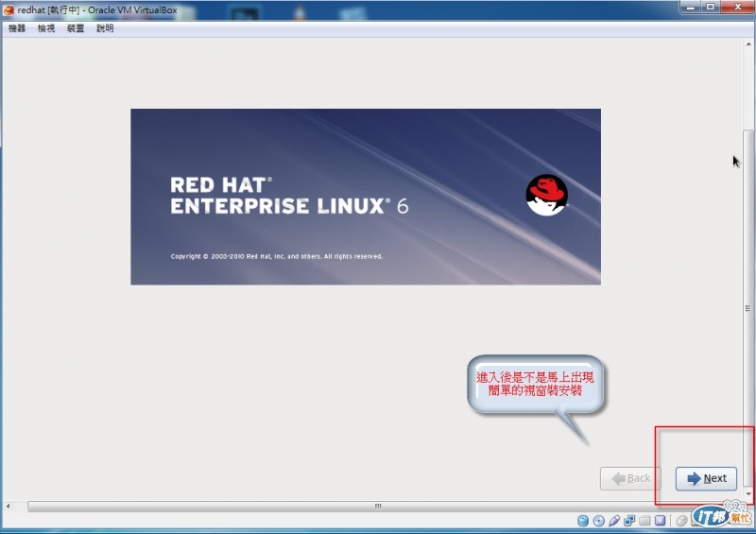Click the vertical scrollbar thumb

pos(748,308)
